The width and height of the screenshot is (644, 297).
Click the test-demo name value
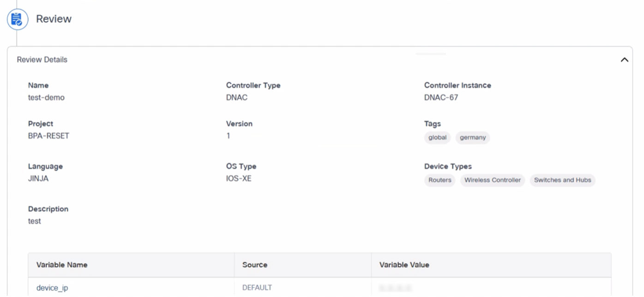pyautogui.click(x=46, y=97)
